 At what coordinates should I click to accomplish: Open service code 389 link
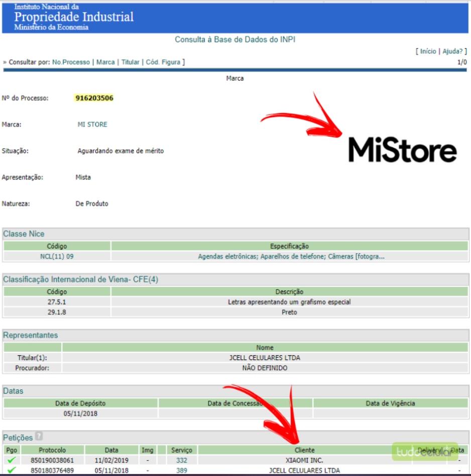click(x=182, y=470)
